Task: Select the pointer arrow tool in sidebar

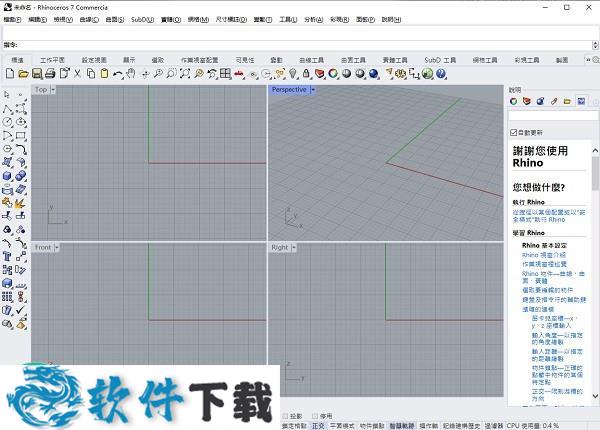Action: pyautogui.click(x=7, y=94)
